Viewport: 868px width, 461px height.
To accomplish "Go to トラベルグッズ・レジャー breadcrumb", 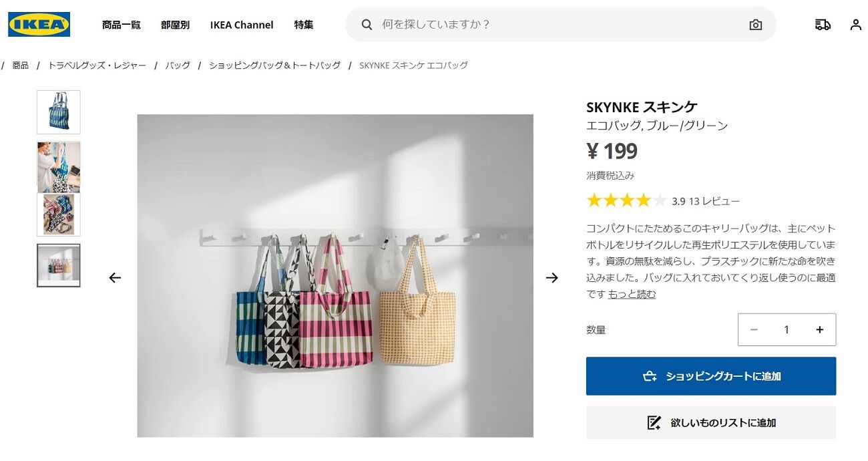I will click(97, 65).
